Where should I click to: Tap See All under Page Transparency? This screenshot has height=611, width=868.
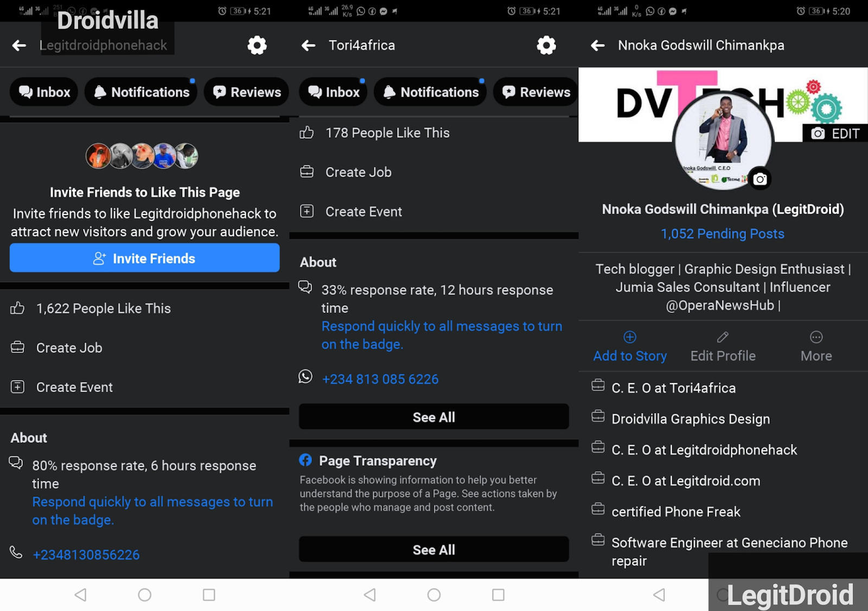pyautogui.click(x=434, y=550)
